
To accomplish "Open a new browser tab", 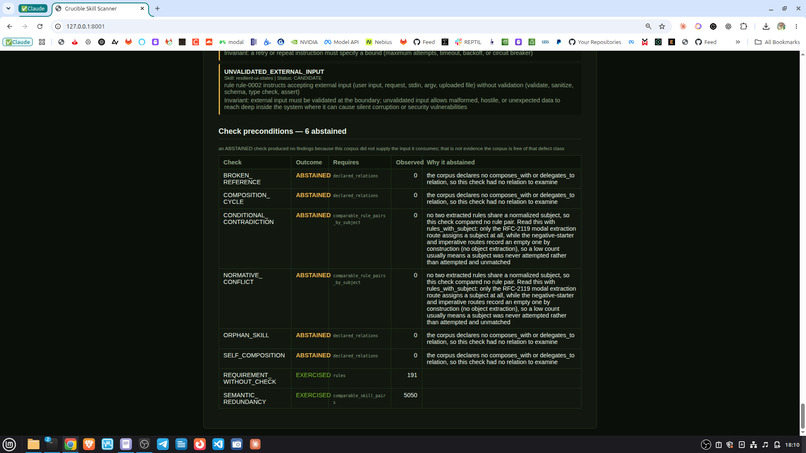I will click(157, 9).
